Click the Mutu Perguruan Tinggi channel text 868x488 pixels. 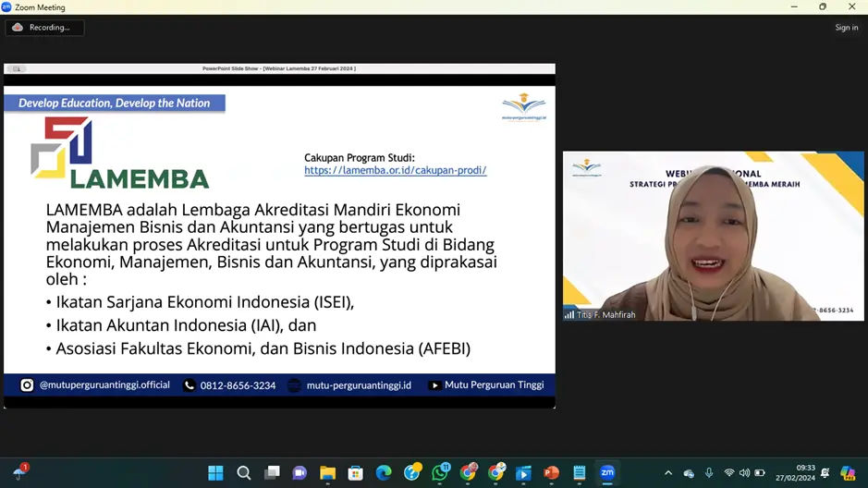(495, 384)
